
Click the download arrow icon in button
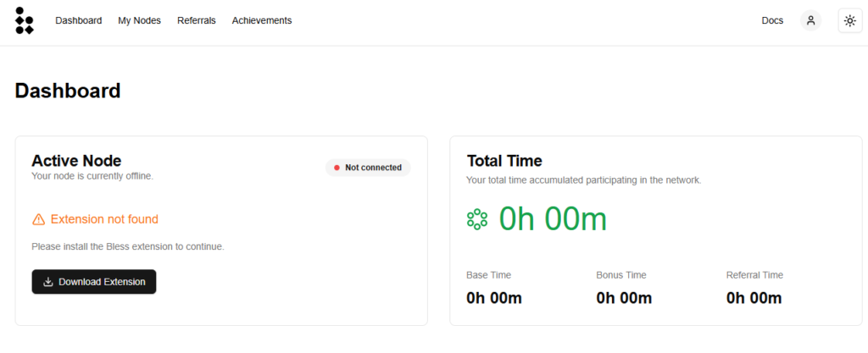48,282
